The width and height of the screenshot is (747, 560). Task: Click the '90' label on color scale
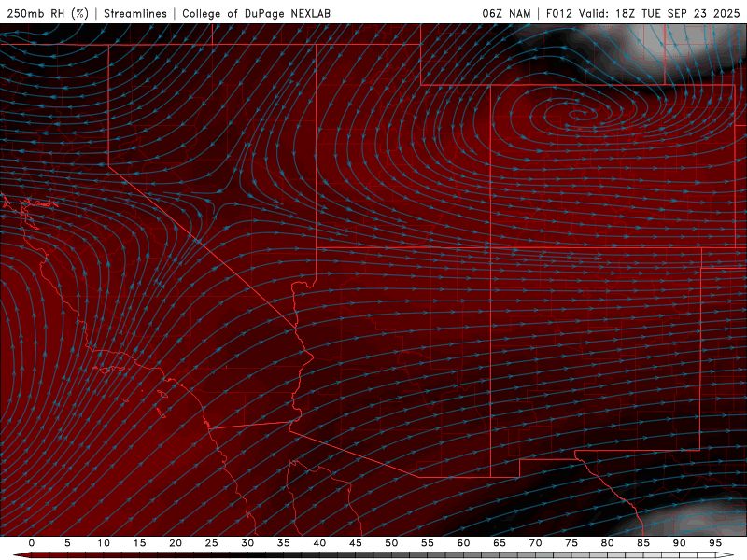click(679, 543)
